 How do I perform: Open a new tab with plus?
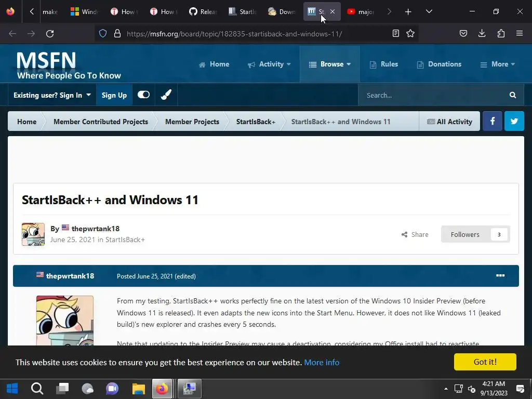pos(408,12)
